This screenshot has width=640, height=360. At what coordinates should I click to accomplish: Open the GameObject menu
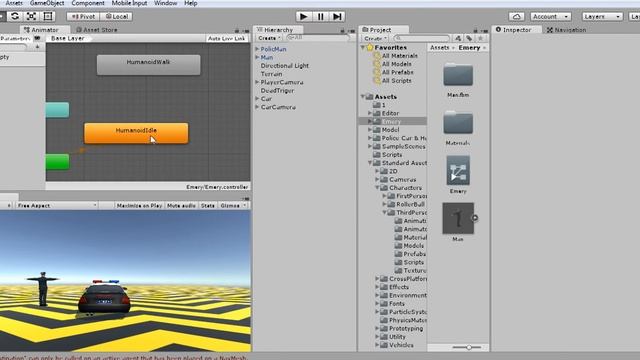tap(47, 3)
